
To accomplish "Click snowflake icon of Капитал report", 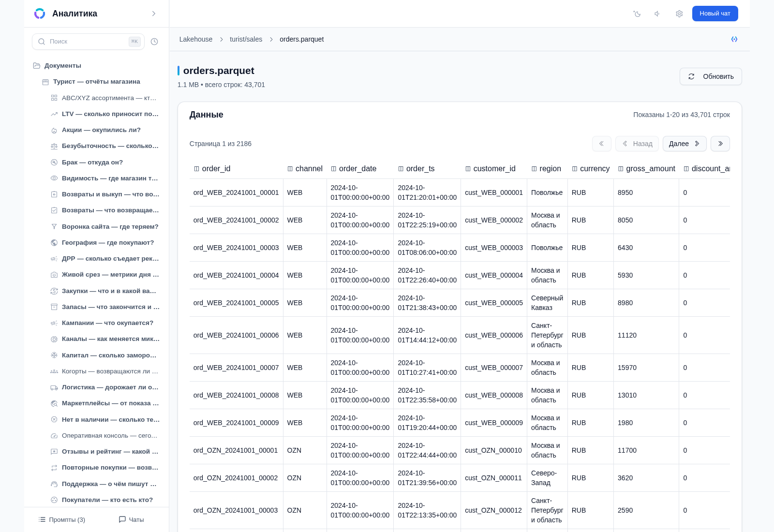I will 54,355.
